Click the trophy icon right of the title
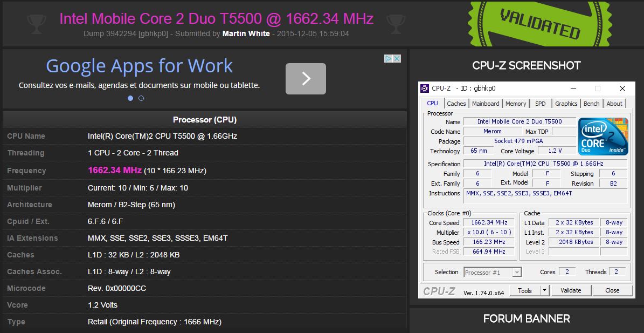 pyautogui.click(x=396, y=24)
